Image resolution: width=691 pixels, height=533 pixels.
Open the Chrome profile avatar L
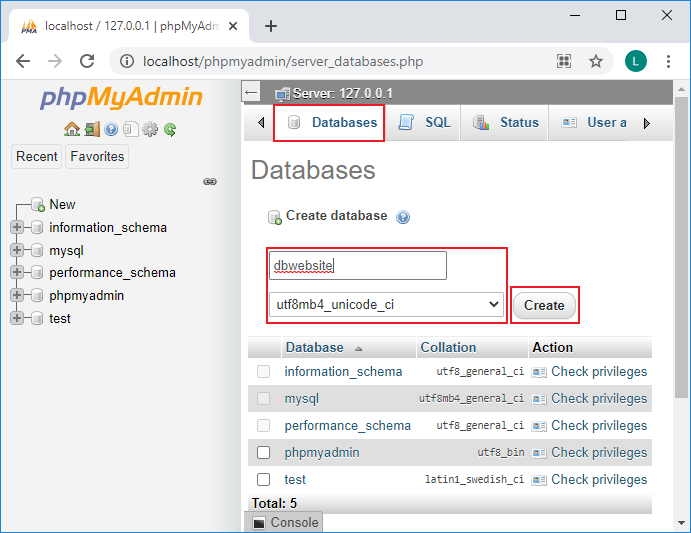(x=635, y=61)
